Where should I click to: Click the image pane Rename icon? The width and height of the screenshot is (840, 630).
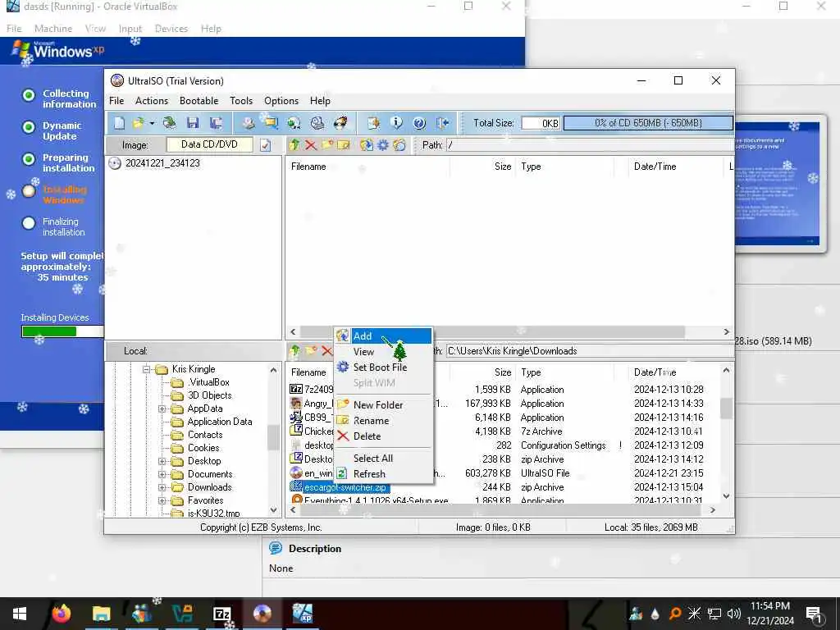click(x=344, y=144)
